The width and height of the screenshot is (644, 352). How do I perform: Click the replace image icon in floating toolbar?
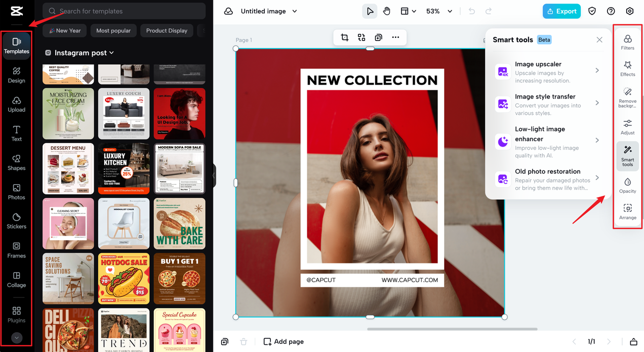pos(361,37)
